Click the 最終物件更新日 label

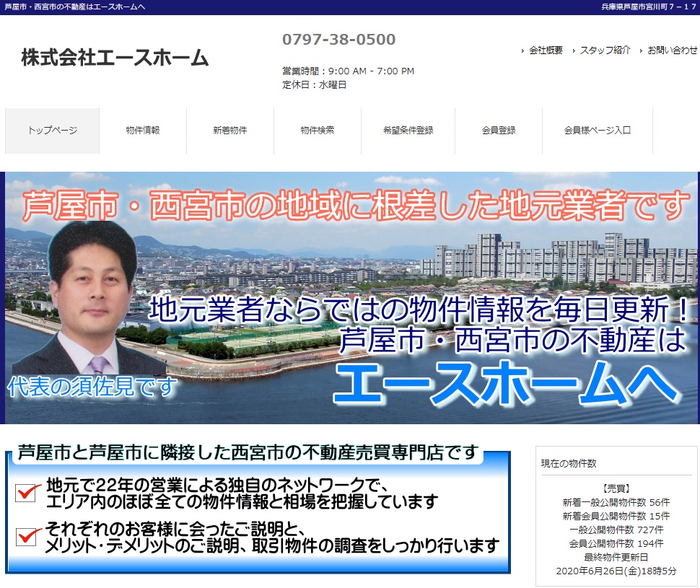click(616, 557)
